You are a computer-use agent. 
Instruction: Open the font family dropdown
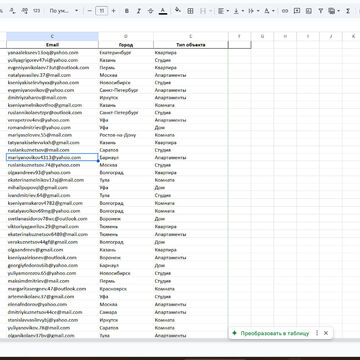(x=63, y=11)
